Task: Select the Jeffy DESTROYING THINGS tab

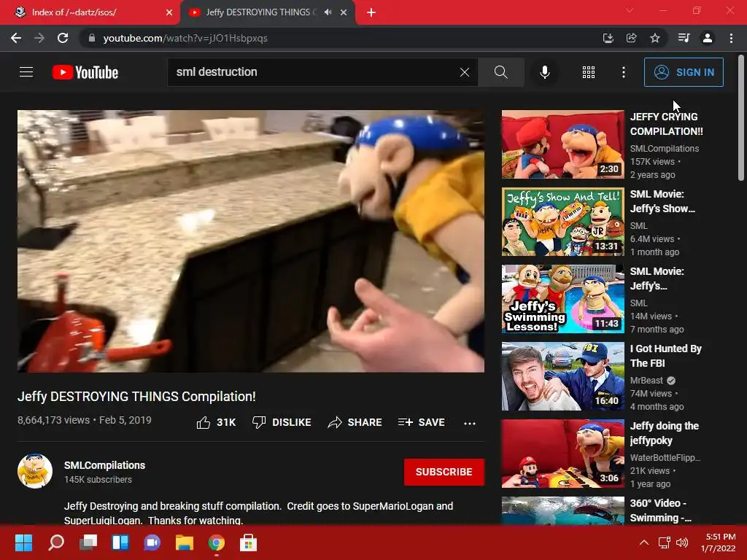Action: [x=267, y=12]
